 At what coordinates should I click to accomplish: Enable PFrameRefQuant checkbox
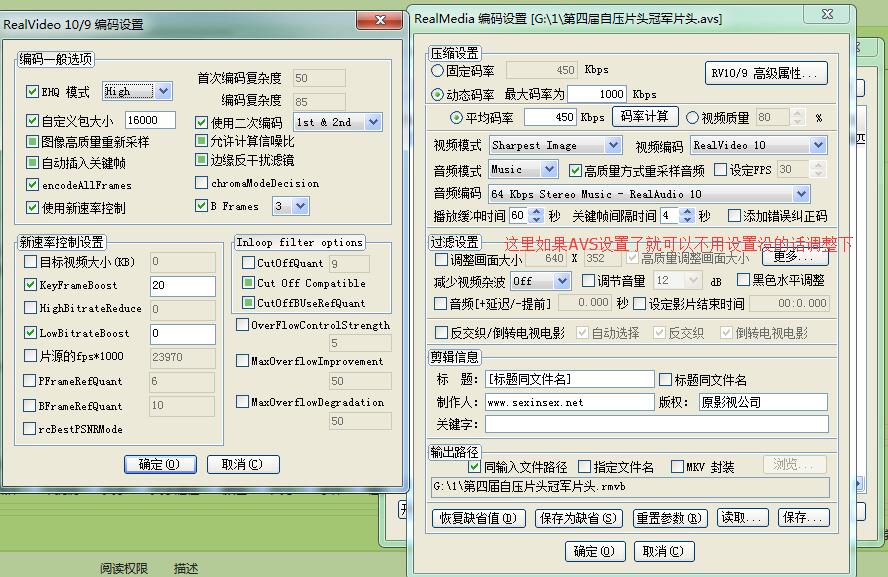click(x=30, y=381)
